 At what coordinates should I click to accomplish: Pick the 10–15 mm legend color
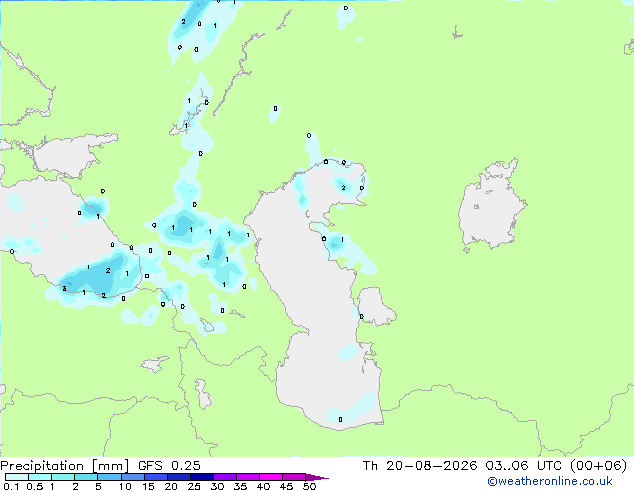133,477
